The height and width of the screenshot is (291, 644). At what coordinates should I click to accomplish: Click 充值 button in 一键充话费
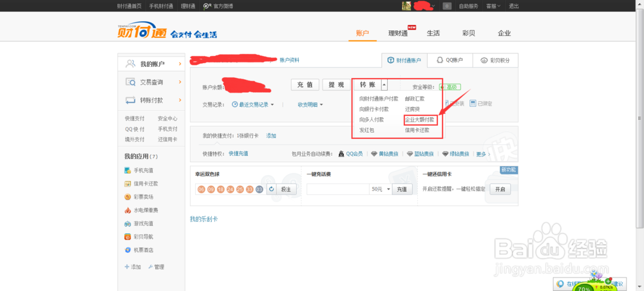[402, 189]
